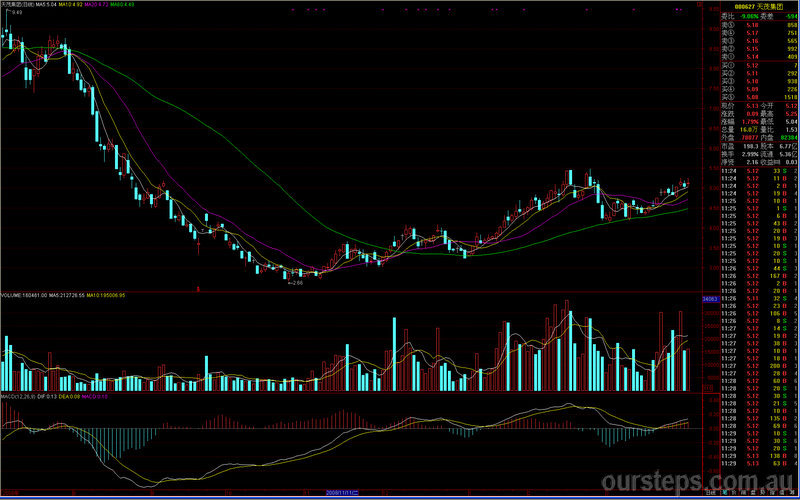This screenshot has height=500, width=800.
Task: Click the 外盘 78077 value
Action: tap(751, 138)
